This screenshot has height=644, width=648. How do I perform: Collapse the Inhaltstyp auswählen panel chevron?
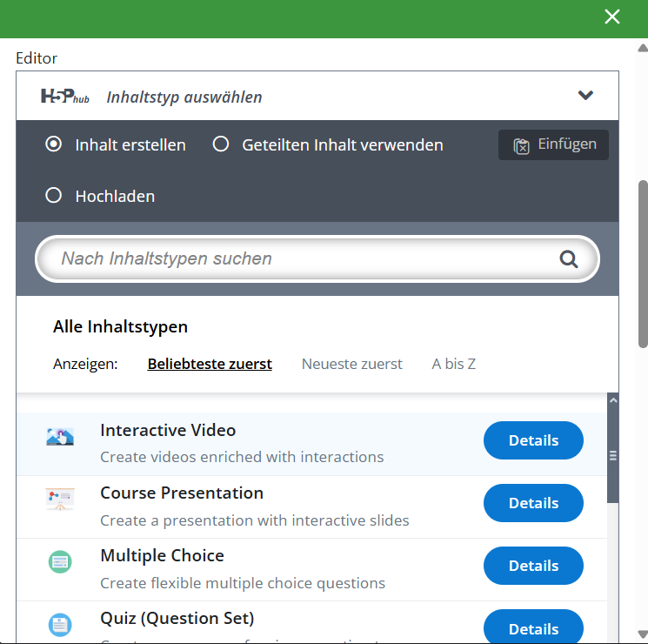tap(585, 96)
